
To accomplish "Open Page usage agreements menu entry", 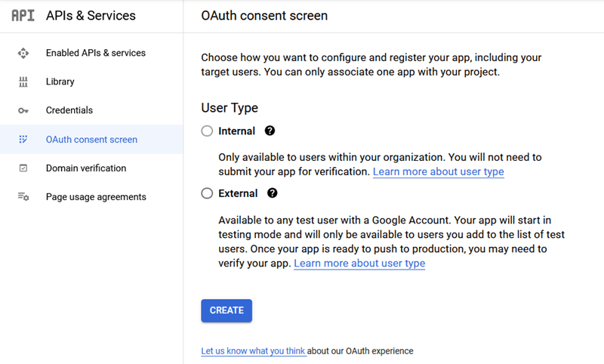I will 95,197.
